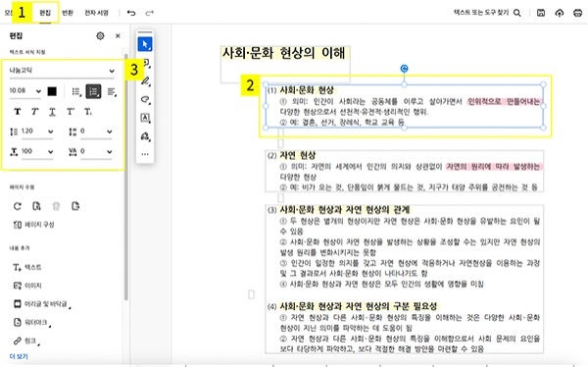Viewport: 588px width, 367px height.
Task: Click the 페이지 수정 section label
Action: (22, 187)
